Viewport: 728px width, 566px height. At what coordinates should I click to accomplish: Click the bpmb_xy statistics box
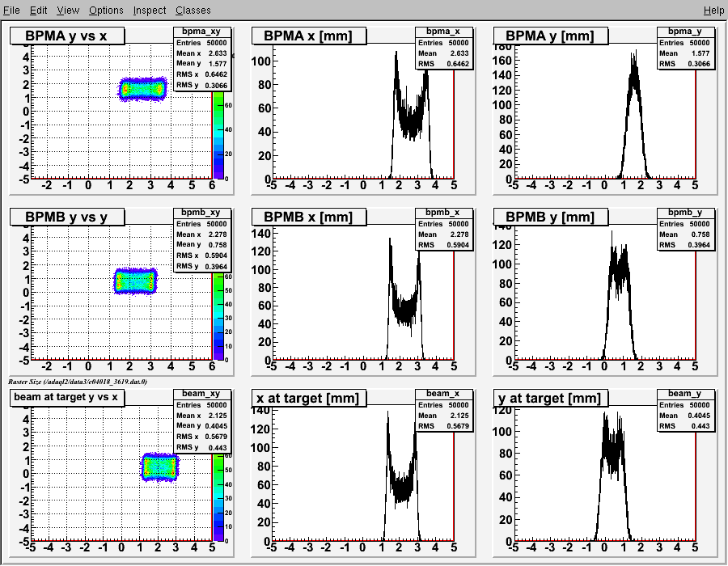pos(201,239)
